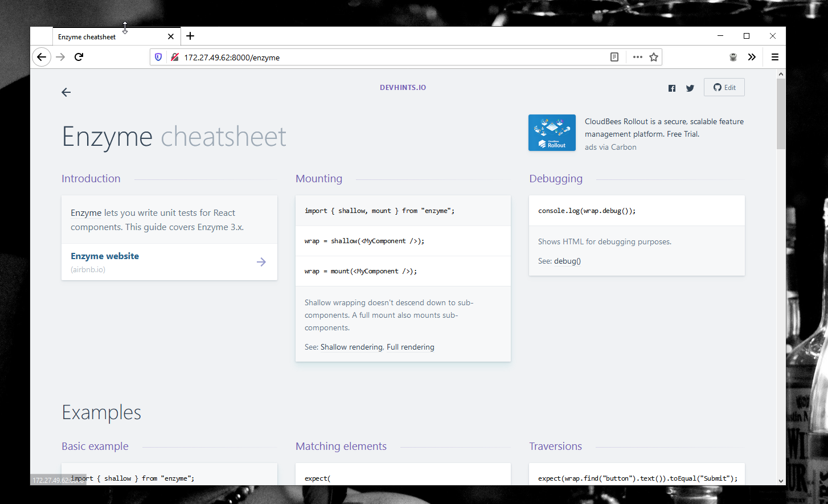Open the tracking protection shield icon

pos(158,57)
